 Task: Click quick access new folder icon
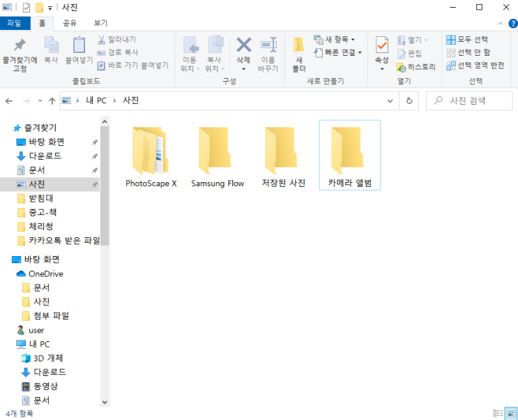click(39, 7)
